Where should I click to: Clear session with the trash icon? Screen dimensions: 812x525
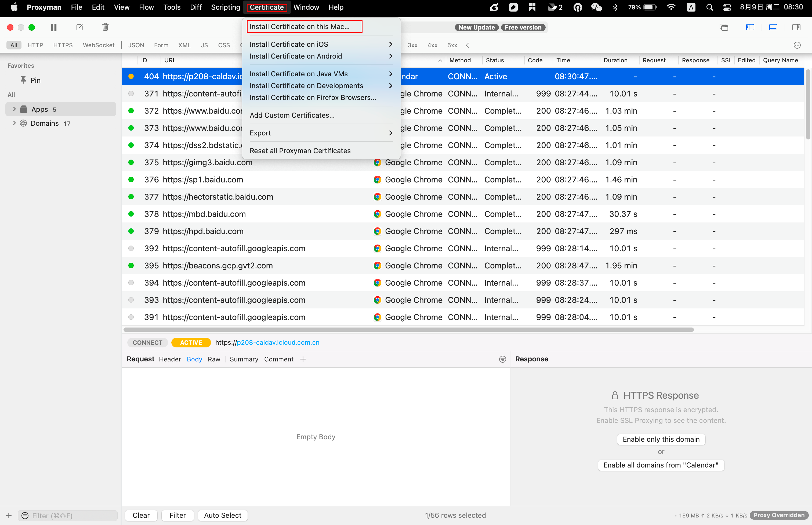(105, 27)
